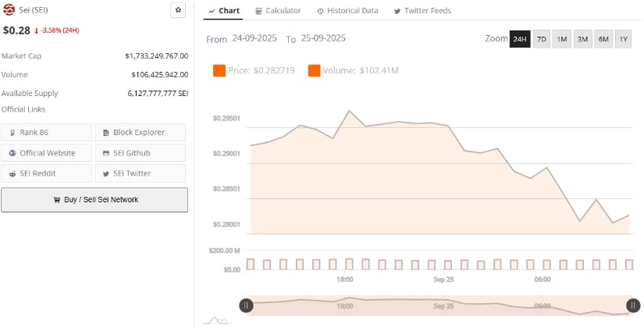Viewport: 644px width, 328px height.
Task: Click the left range slider handle
Action: (247, 306)
